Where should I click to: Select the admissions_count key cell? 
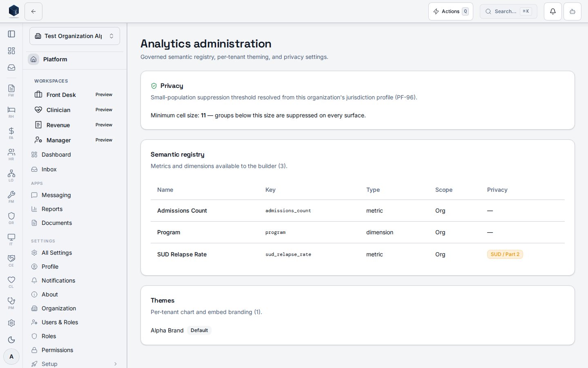point(288,211)
